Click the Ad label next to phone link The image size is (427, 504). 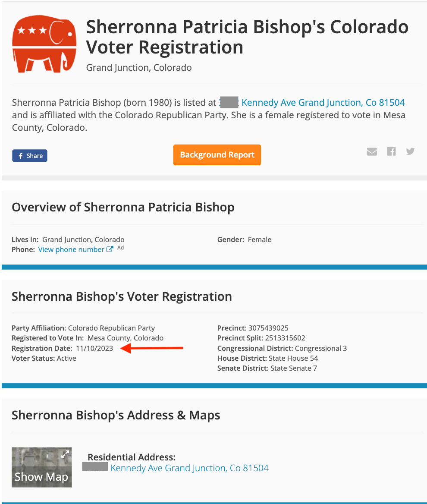point(120,248)
